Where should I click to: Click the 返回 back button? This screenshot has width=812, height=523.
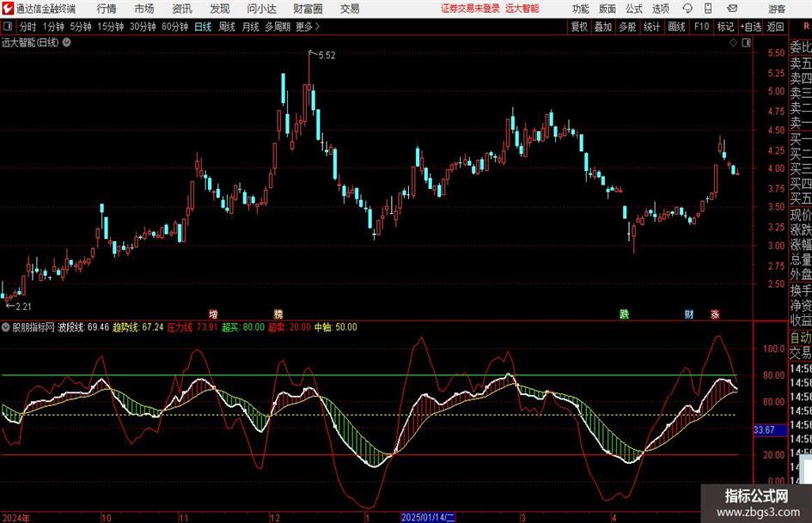[x=775, y=27]
